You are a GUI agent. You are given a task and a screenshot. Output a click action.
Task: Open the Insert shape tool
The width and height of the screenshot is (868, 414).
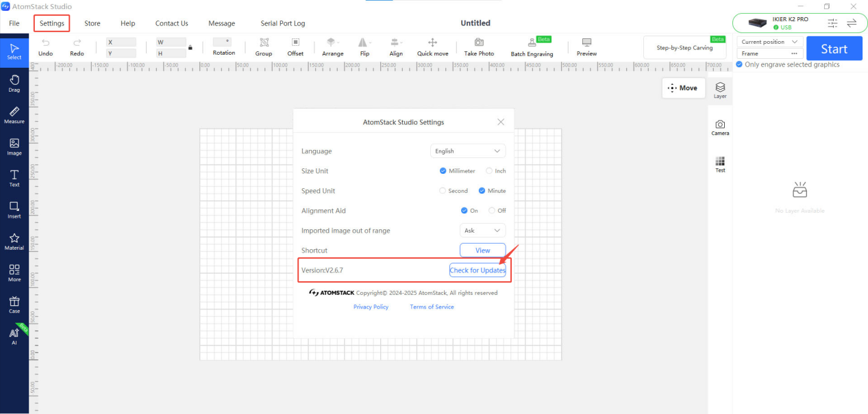(x=14, y=209)
